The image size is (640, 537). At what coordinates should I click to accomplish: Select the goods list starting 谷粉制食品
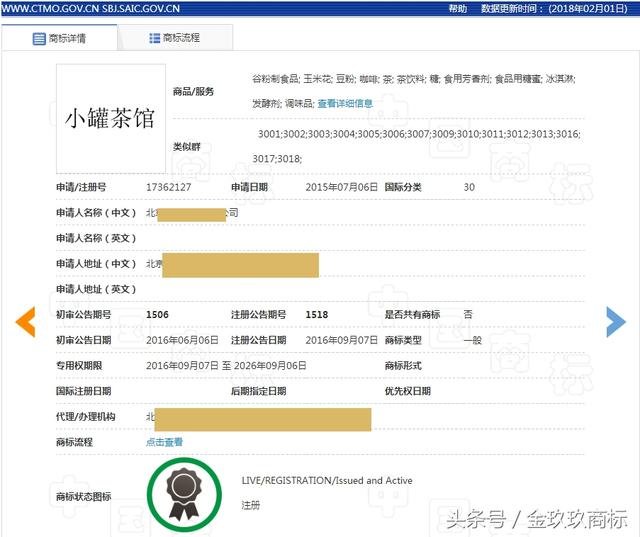pyautogui.click(x=414, y=79)
